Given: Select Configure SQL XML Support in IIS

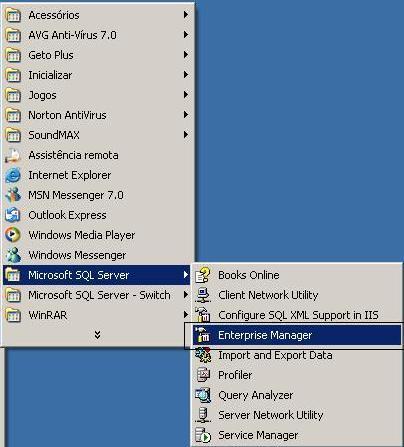Looking at the screenshot, I should point(298,315).
